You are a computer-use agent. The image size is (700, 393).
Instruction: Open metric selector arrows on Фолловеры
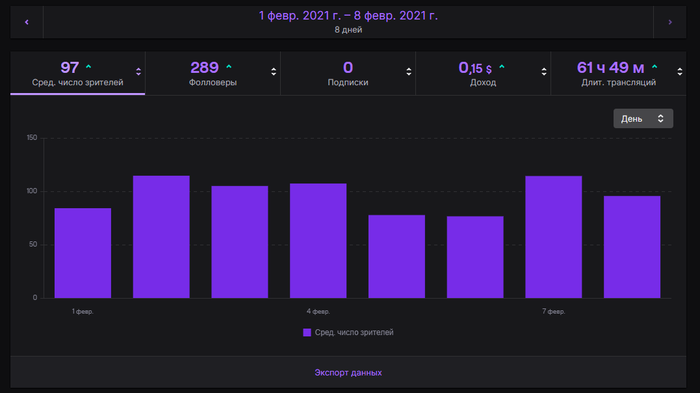point(274,71)
